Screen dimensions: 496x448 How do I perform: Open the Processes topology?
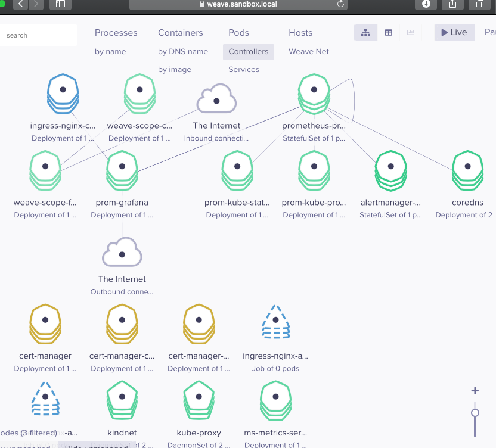click(x=116, y=33)
